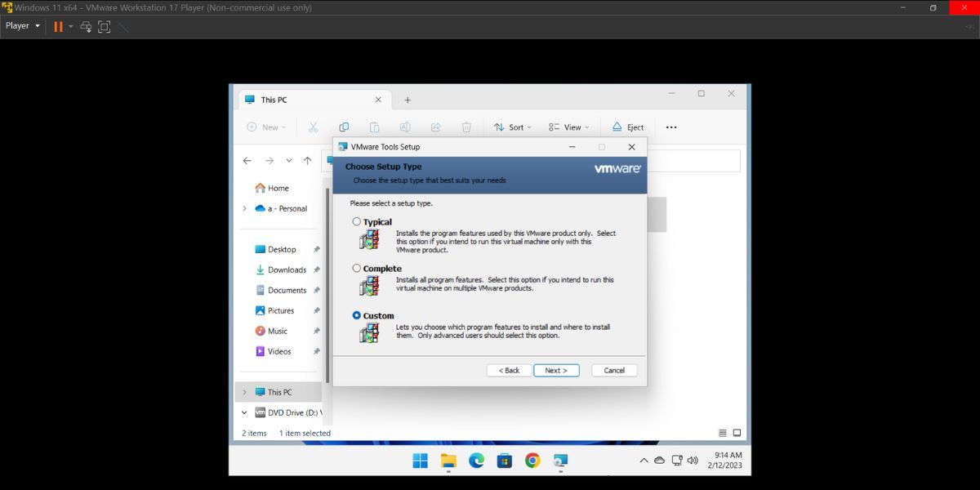The height and width of the screenshot is (490, 980).
Task: Select the Complete setup type
Action: (357, 267)
